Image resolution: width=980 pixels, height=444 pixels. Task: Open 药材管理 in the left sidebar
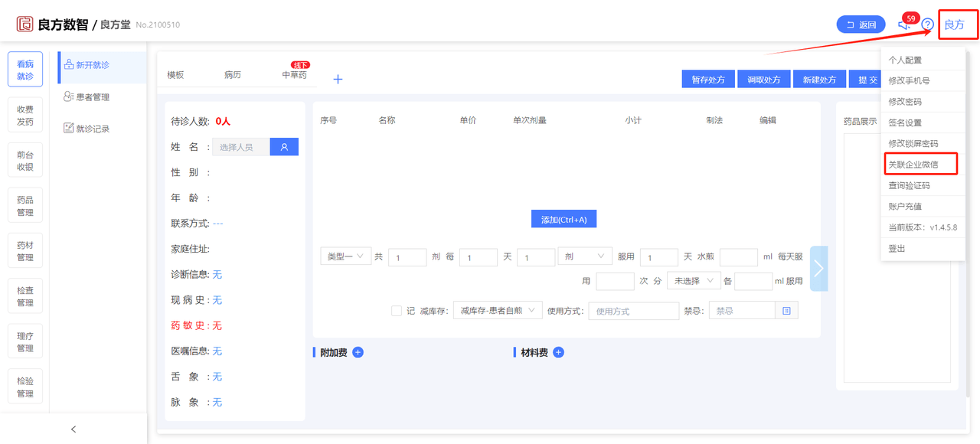point(25,251)
